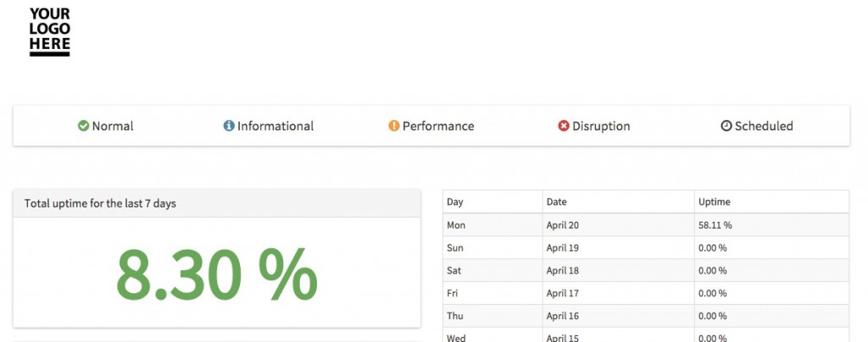
Task: Click the red Disruption cross icon
Action: (564, 126)
